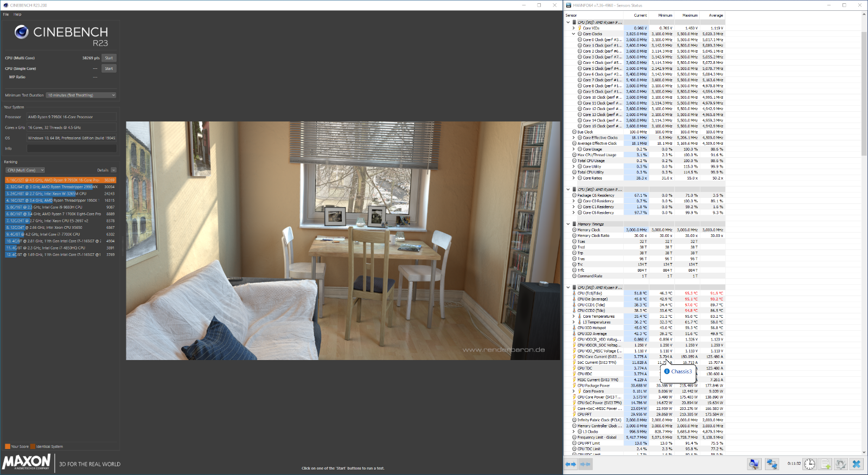
Task: Start the CPU (Single Core) benchmark
Action: coord(109,69)
